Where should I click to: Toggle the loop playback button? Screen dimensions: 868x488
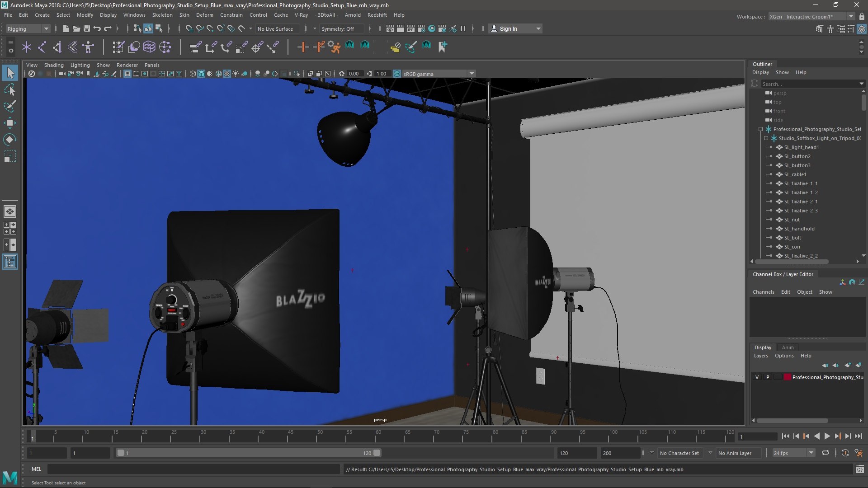coord(826,453)
